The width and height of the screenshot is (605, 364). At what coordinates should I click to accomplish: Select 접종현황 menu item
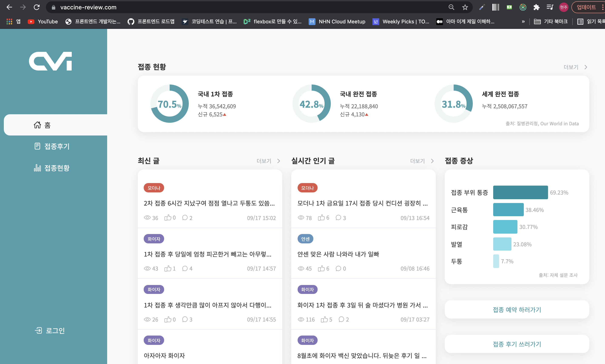pyautogui.click(x=57, y=168)
